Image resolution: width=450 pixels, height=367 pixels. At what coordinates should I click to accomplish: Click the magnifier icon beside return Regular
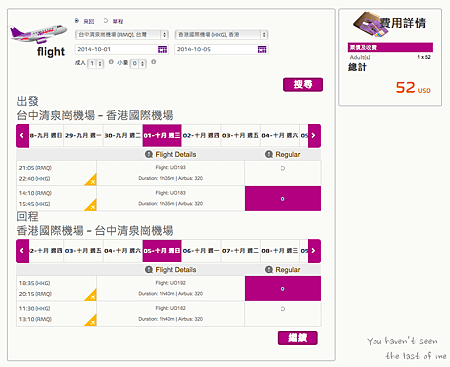coord(269,270)
